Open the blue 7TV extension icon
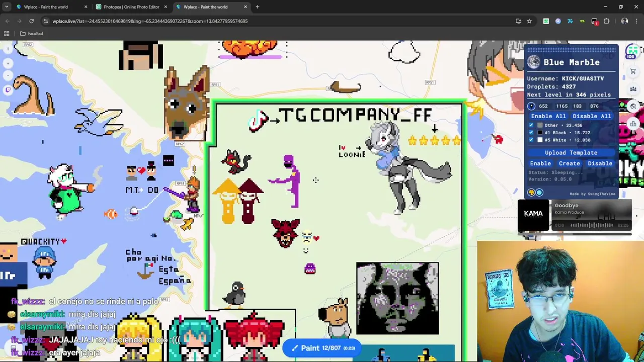This screenshot has width=644, height=362. [570, 21]
